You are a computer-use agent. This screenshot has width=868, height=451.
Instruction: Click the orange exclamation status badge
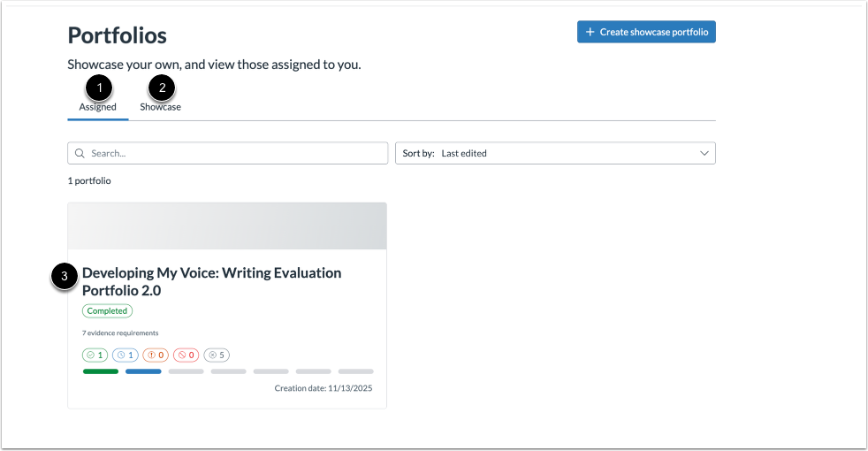[156, 355]
